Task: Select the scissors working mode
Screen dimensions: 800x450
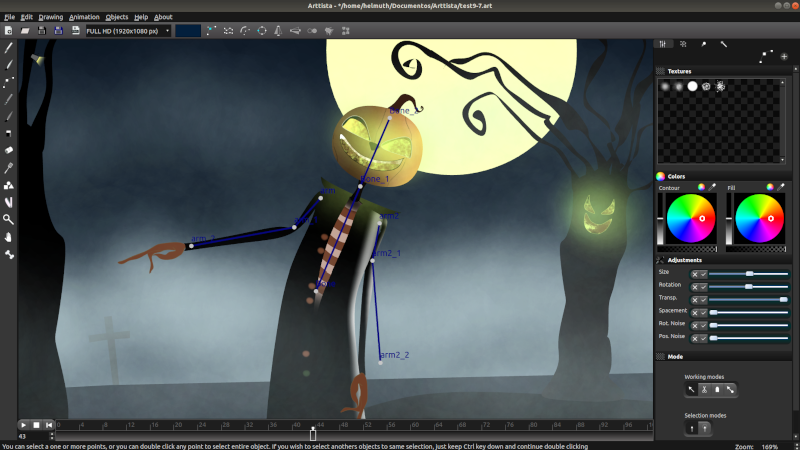Action: click(704, 389)
